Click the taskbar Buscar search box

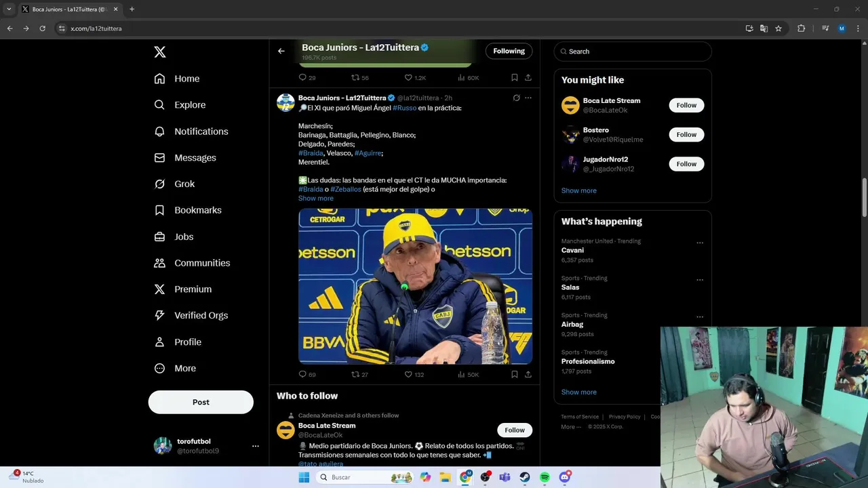point(365,477)
